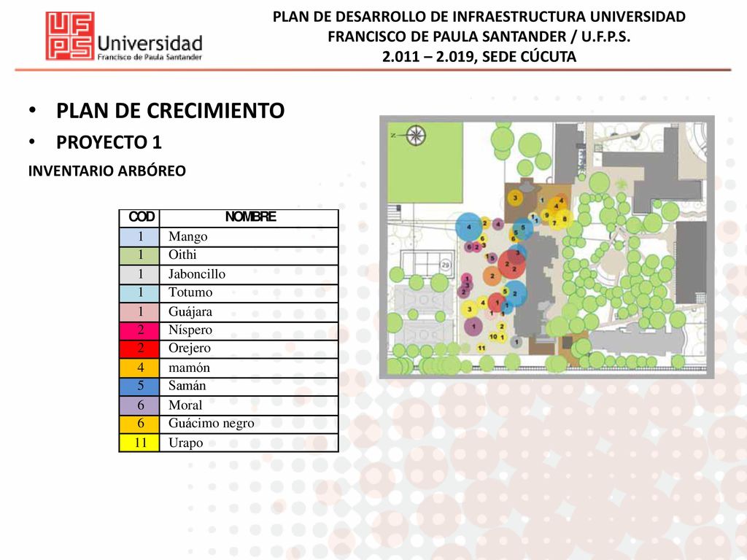Select the Guácimo negro orange code cell
The height and width of the screenshot is (560, 747).
click(x=139, y=424)
